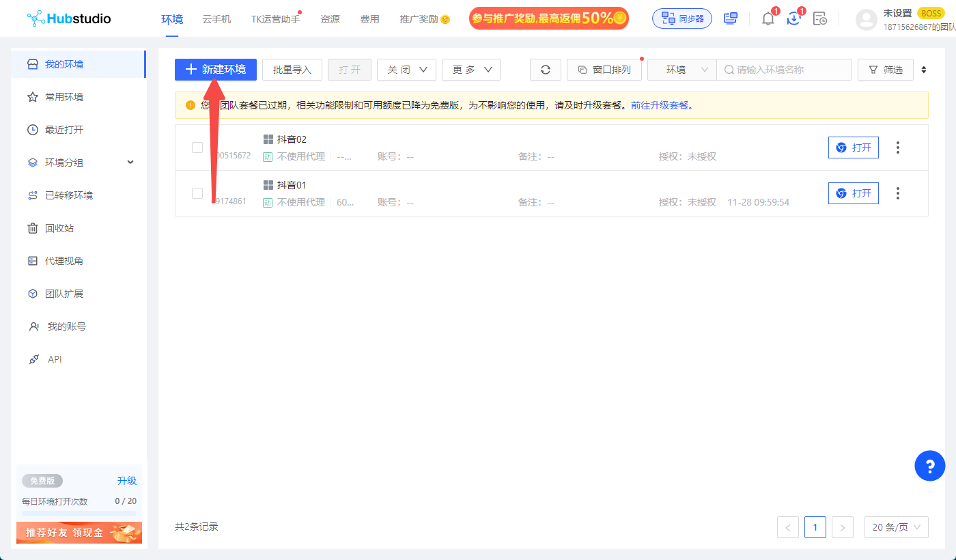Click the sort arrows icon beside 筛选
956x560 pixels.
tap(924, 70)
